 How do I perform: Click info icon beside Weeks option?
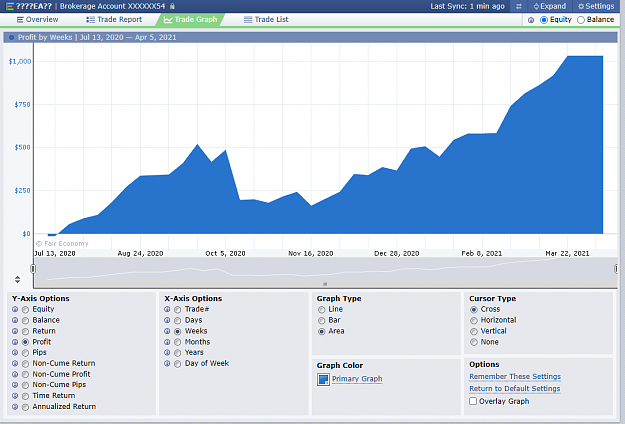click(167, 331)
